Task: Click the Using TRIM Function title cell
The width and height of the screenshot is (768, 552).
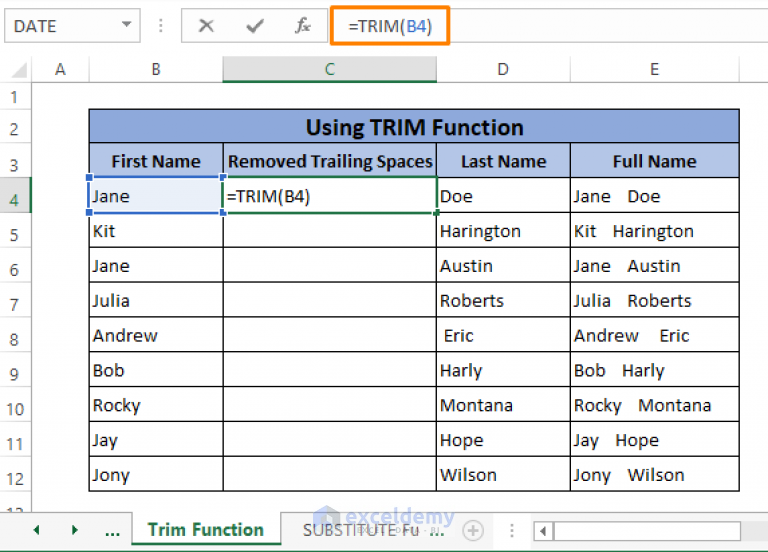Action: pyautogui.click(x=414, y=127)
